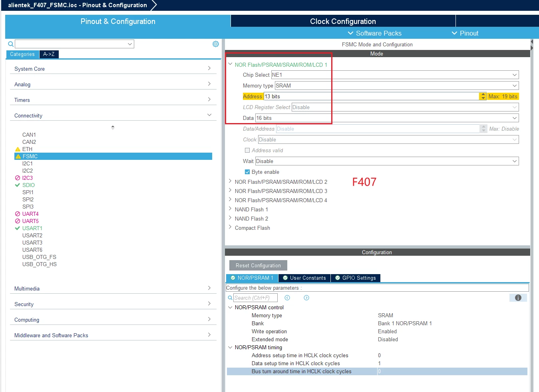Switch to Pinout & Configuration tab

[x=118, y=22]
